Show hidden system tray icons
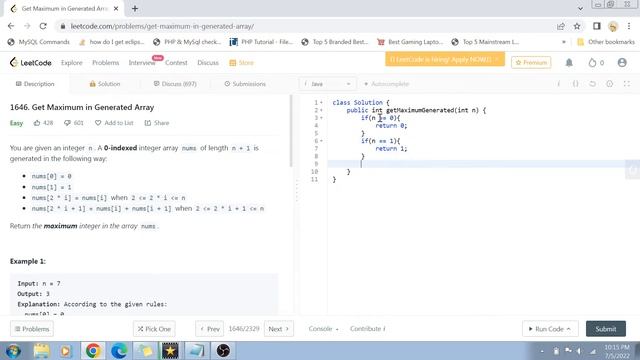The image size is (640, 360). pyautogui.click(x=542, y=351)
